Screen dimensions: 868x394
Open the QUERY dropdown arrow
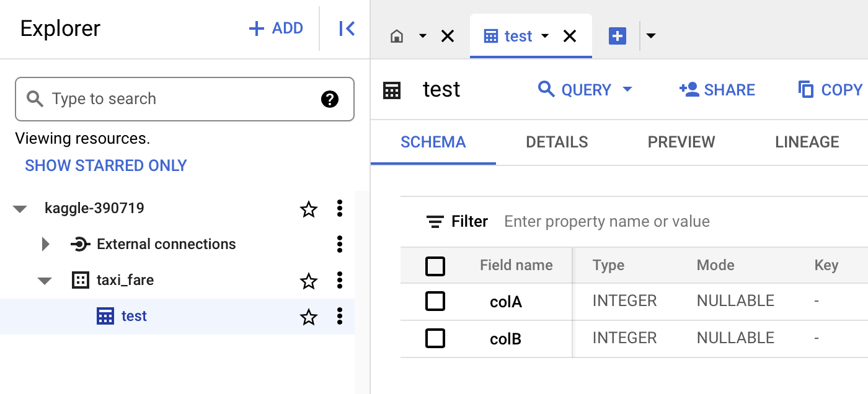click(x=627, y=90)
